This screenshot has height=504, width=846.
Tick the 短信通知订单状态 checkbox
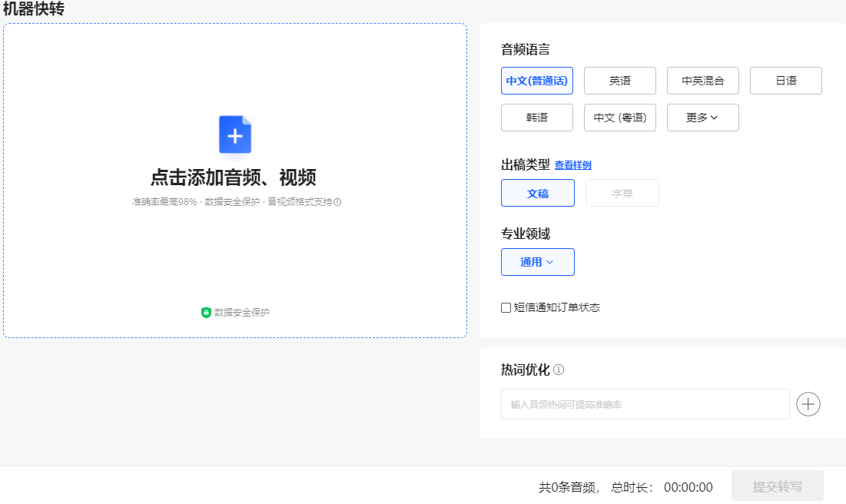pos(506,307)
